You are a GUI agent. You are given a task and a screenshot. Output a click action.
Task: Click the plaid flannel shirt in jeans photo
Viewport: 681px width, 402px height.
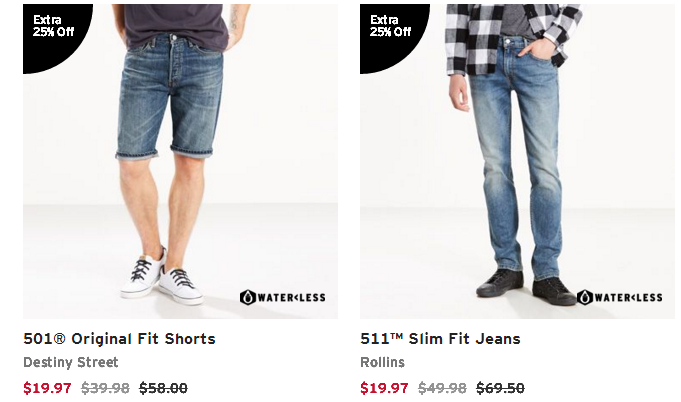coord(512,38)
